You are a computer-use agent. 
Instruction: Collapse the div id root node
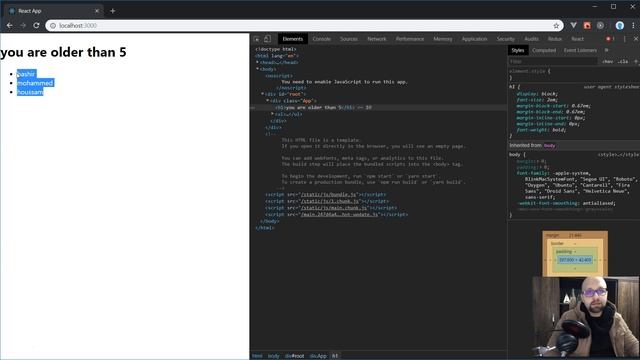(x=262, y=94)
